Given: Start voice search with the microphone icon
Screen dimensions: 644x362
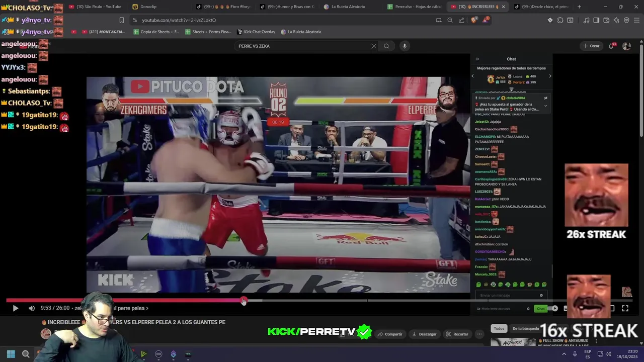Looking at the screenshot, I should 404,46.
